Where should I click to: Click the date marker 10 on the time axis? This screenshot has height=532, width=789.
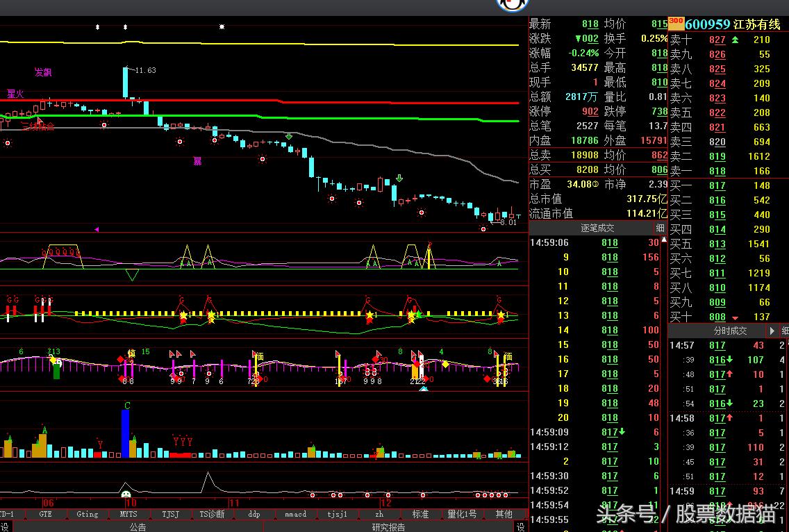131,503
